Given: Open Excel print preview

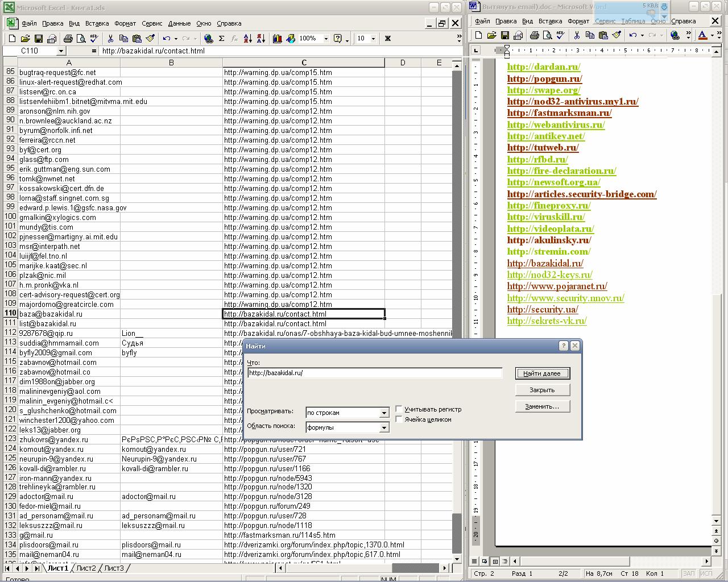Looking at the screenshot, I should pos(81,39).
